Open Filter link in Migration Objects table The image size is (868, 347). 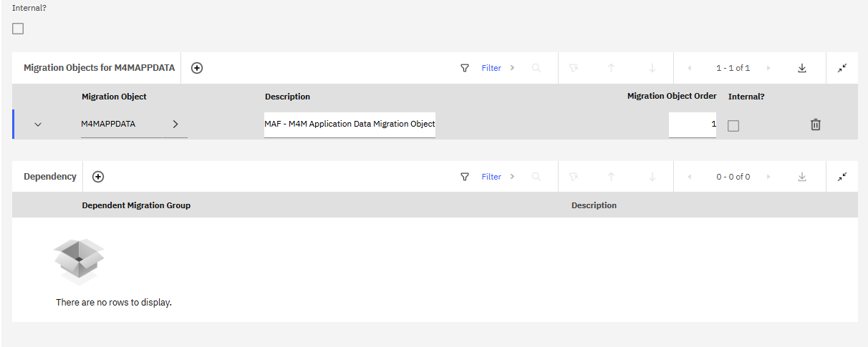491,68
